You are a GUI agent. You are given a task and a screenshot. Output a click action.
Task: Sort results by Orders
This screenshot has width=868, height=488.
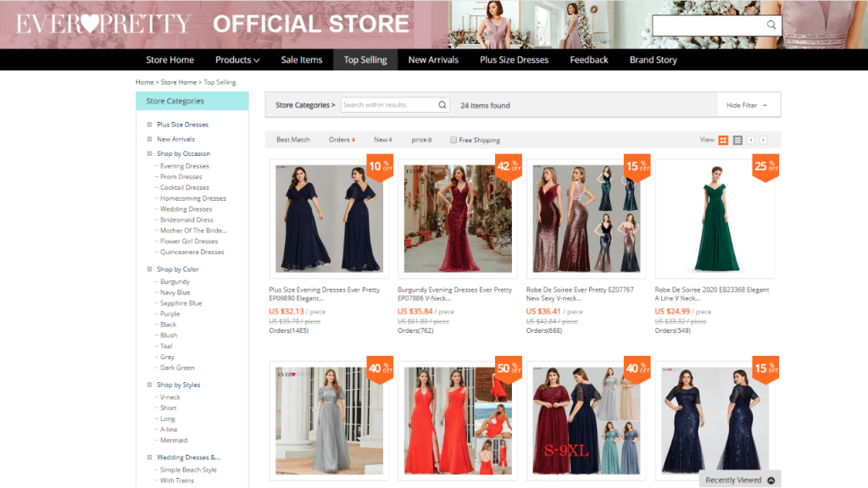342,140
